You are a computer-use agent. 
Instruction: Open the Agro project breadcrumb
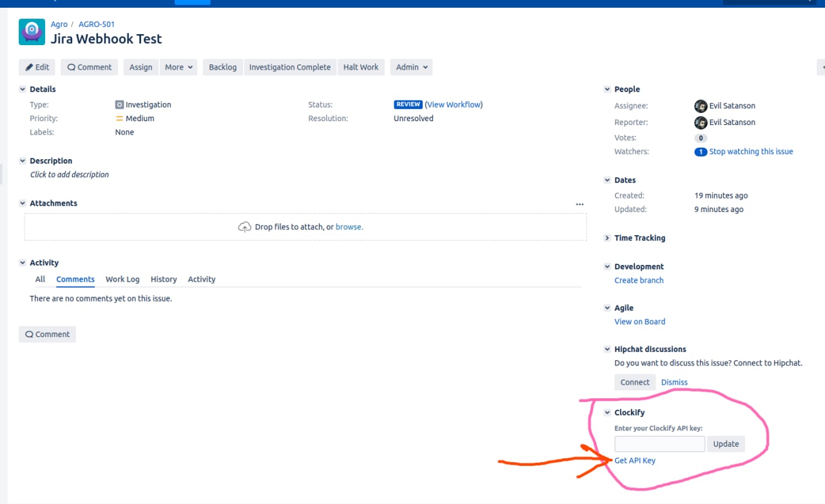coord(59,24)
